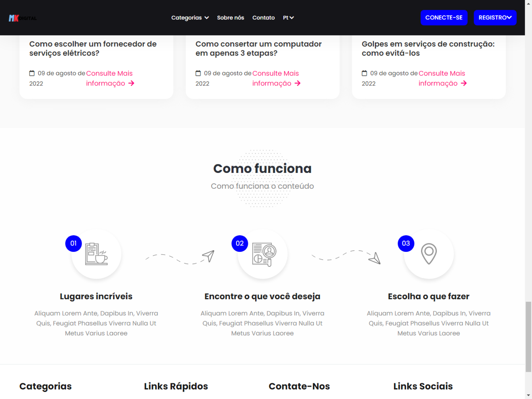Click the calendar icon on computer repair card
The height and width of the screenshot is (399, 532).
point(198,73)
